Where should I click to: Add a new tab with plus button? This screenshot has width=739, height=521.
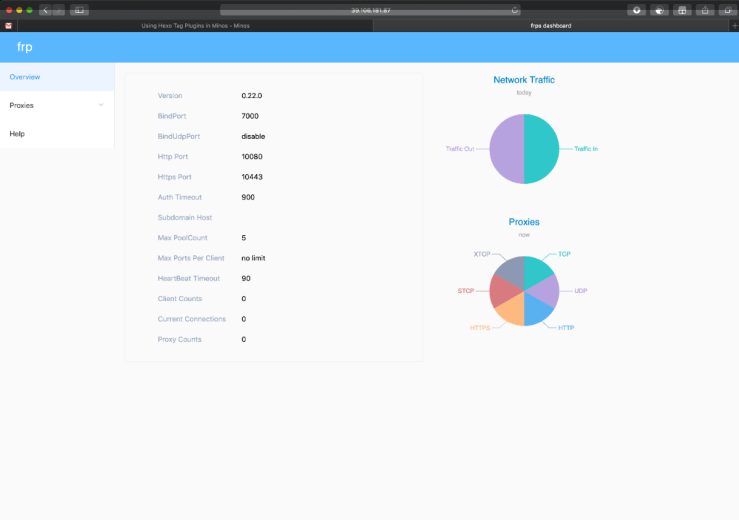(734, 25)
